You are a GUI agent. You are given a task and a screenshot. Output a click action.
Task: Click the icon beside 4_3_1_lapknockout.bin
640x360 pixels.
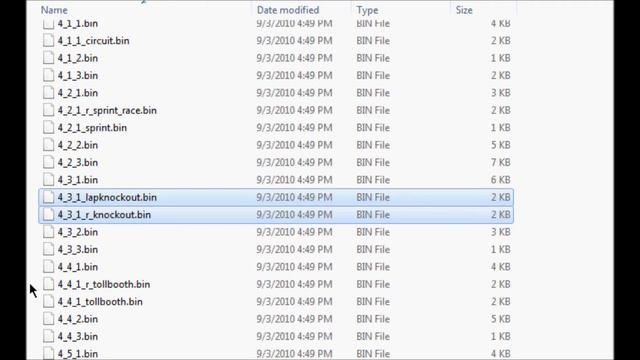click(x=49, y=197)
